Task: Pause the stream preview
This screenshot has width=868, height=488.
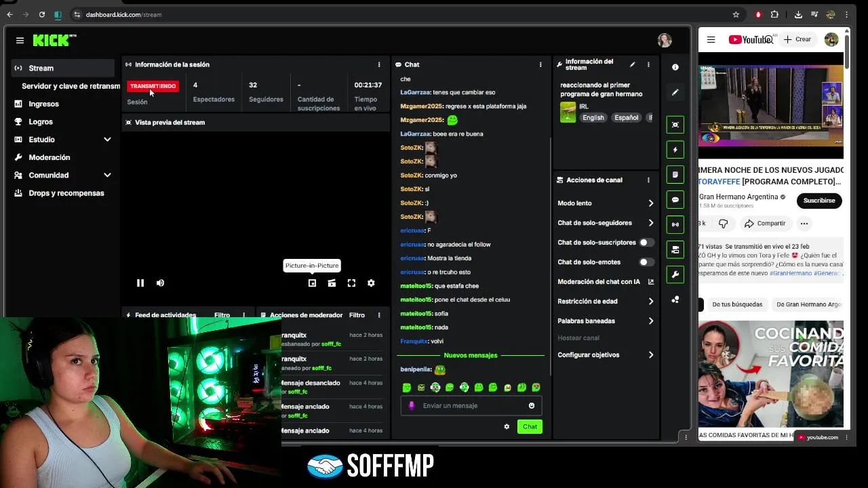Action: tap(140, 283)
